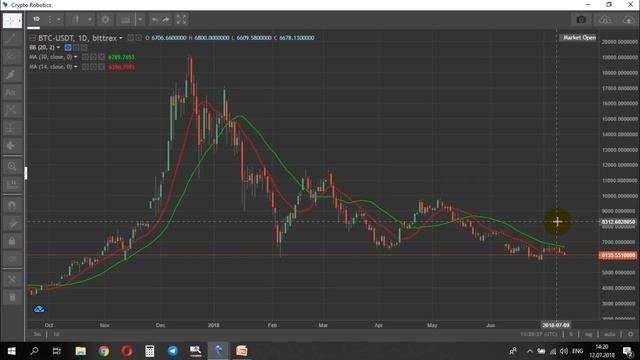
Task: Open the indicators button
Action: (x=125, y=19)
